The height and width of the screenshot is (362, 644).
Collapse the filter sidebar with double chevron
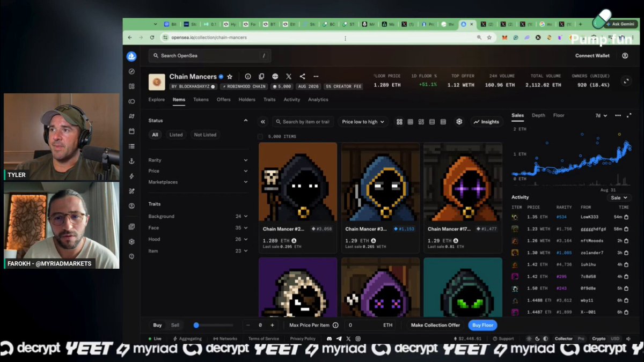(x=262, y=122)
